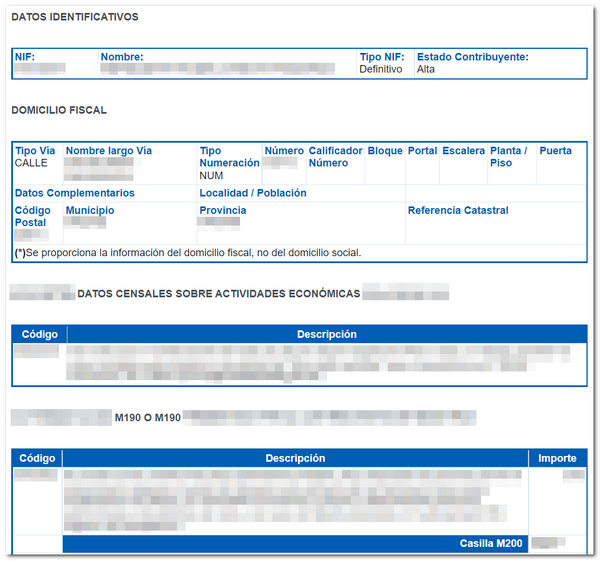Select the NUM value under Tipo Numeración
The width and height of the screenshot is (600, 561).
coord(211,176)
